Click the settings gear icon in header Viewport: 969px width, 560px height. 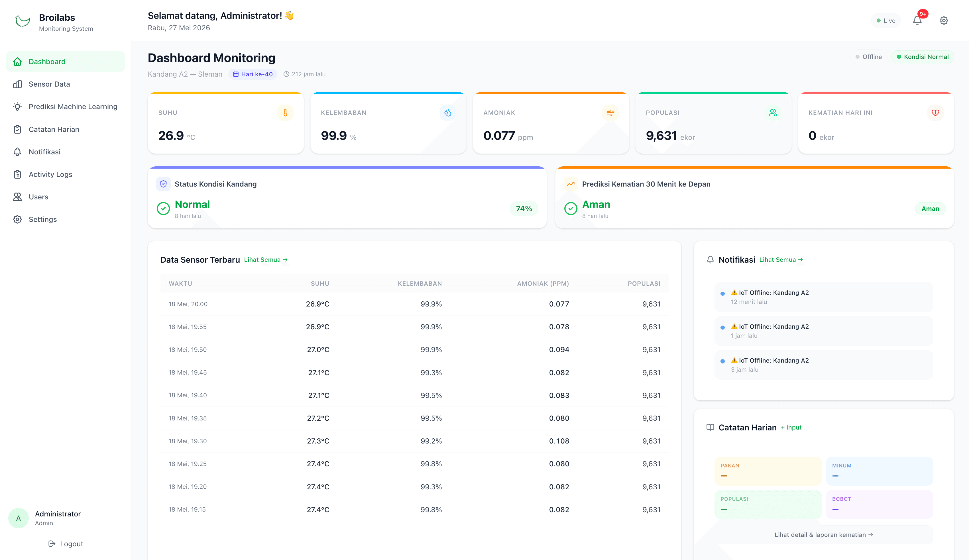944,21
